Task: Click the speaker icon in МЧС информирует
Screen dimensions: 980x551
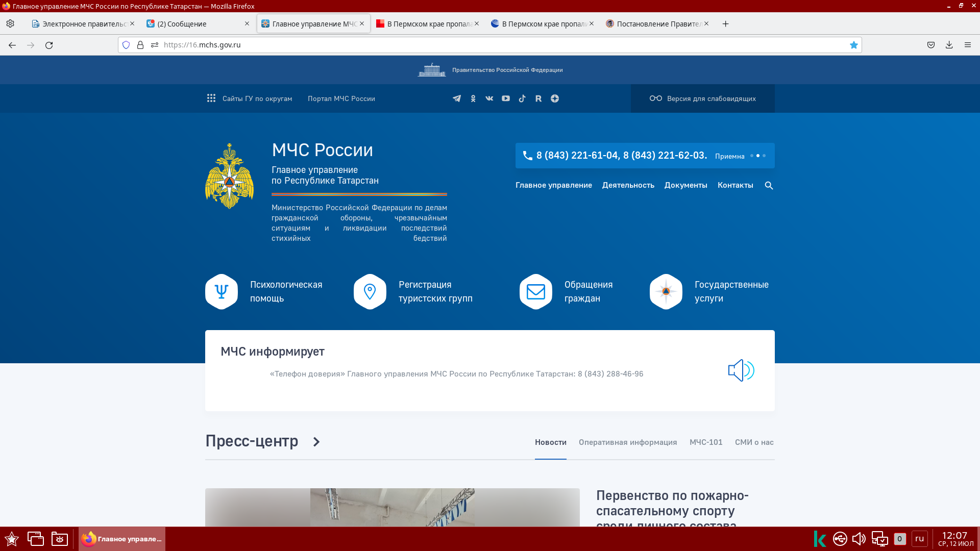Action: coord(741,370)
